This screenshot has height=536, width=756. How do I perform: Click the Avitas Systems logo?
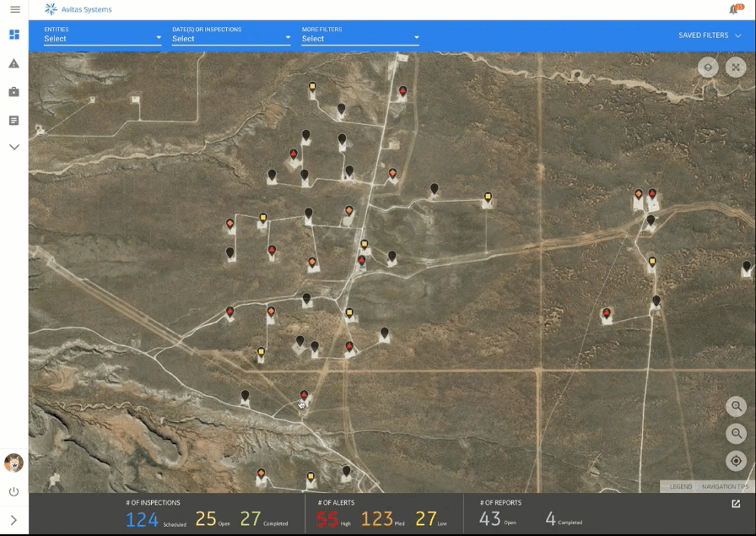tap(78, 9)
